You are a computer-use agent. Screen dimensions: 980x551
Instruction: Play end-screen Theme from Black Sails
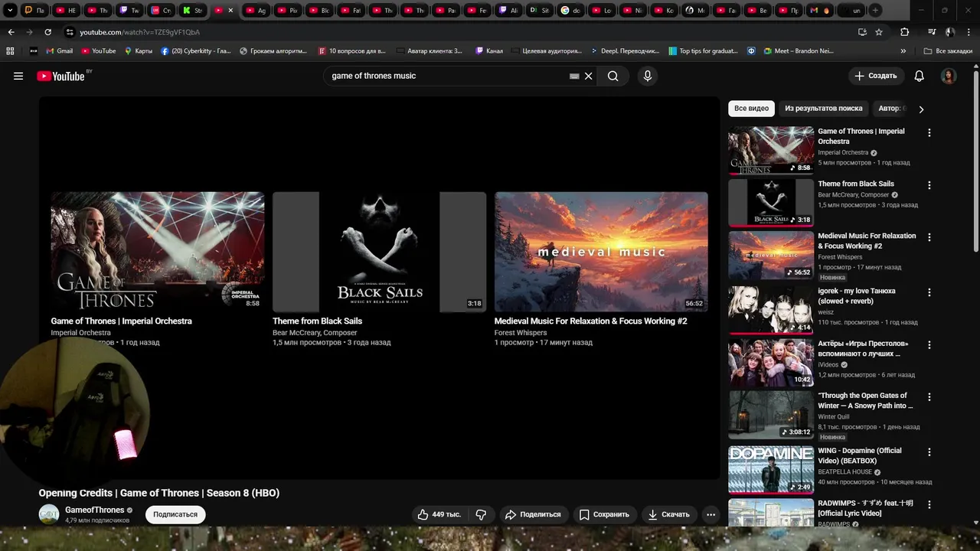(x=379, y=252)
